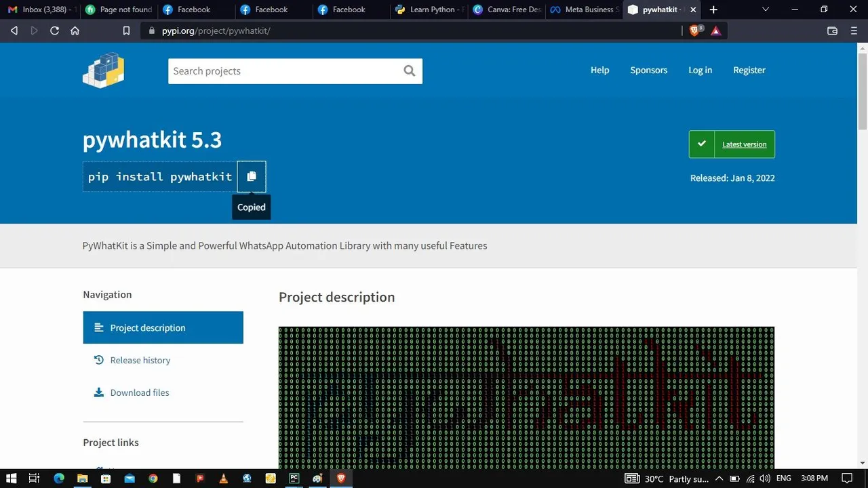Viewport: 868px width, 488px height.
Task: Open PyCharm from the taskbar
Action: coord(294,479)
